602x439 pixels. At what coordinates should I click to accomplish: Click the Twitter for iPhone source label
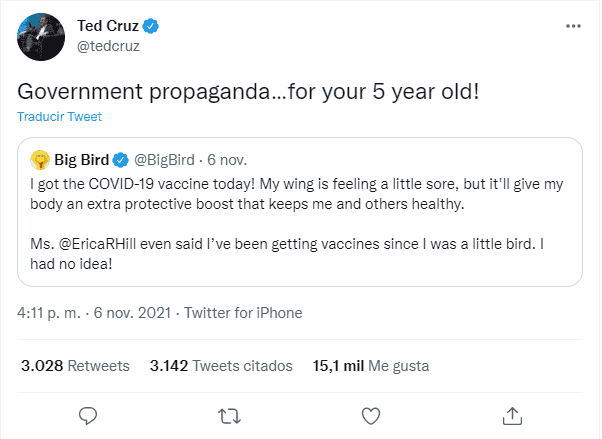243,313
